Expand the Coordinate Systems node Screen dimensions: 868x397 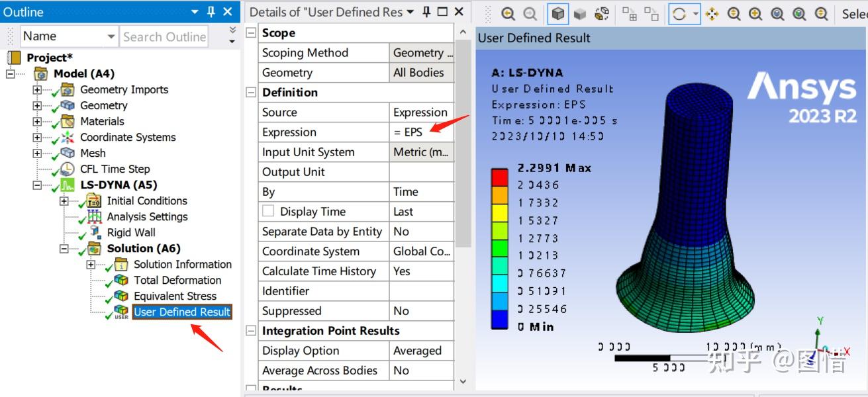[37, 137]
